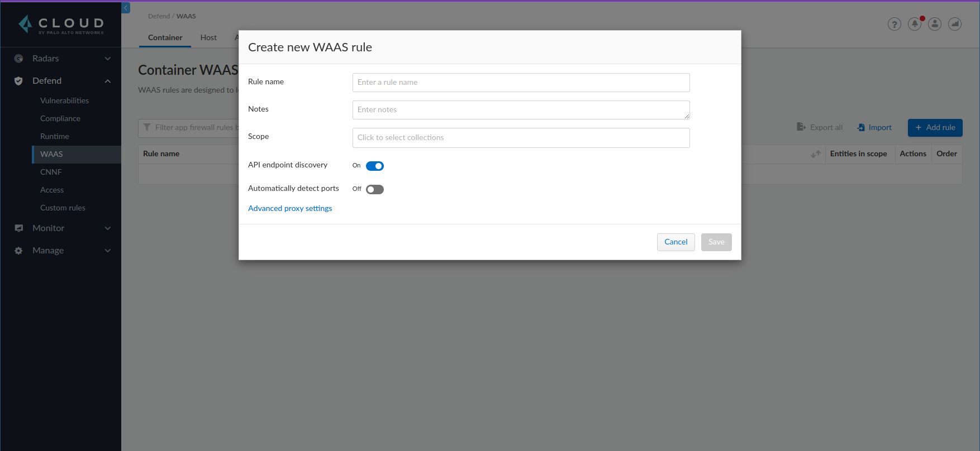Click the help question mark icon
980x451 pixels.
[894, 24]
